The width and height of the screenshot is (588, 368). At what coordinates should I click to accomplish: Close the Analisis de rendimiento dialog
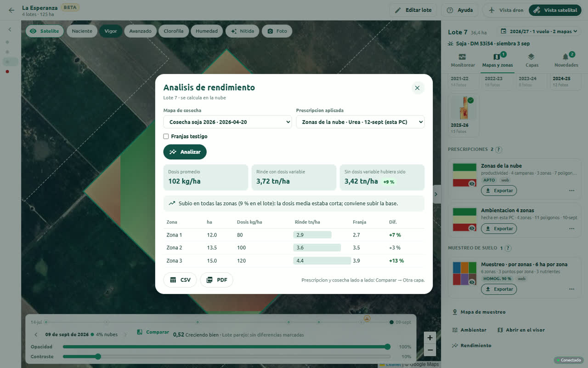click(417, 88)
